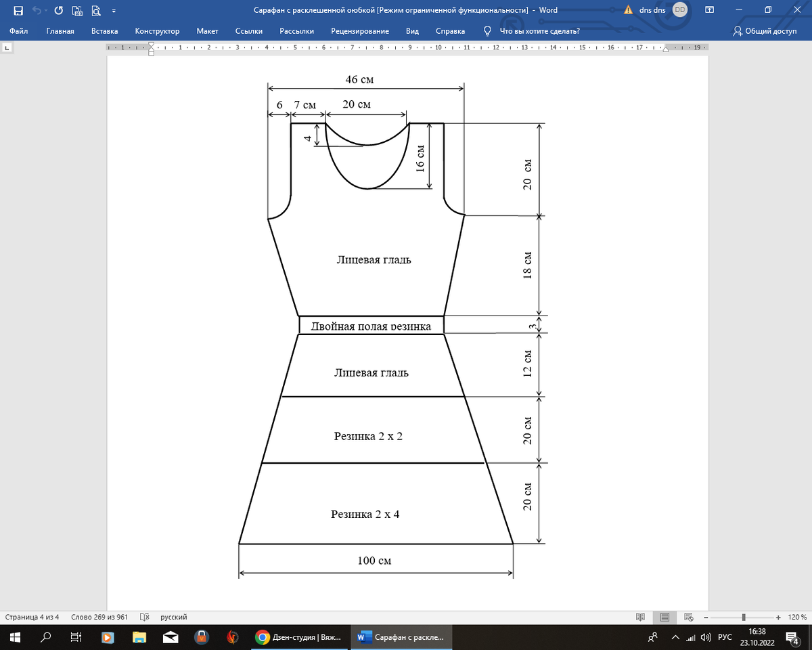Open the Рассылки ribbon tab
Viewport: 812px width, 650px height.
(x=296, y=31)
